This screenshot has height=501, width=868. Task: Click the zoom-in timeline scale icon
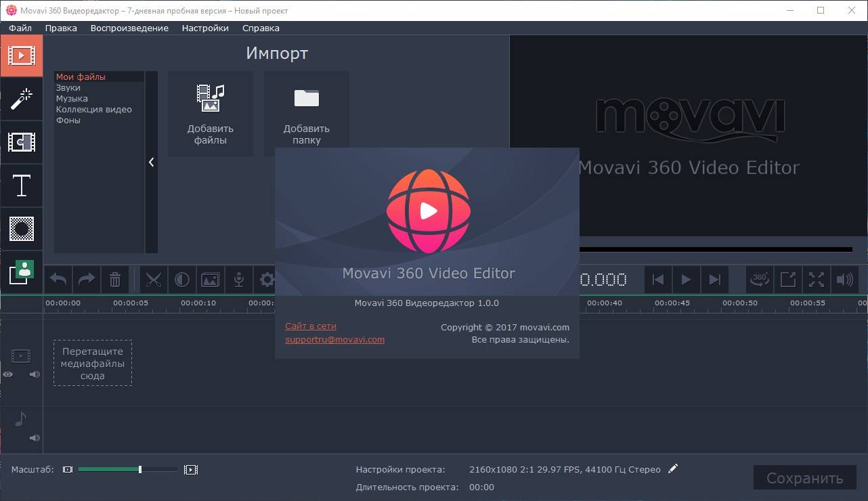(191, 469)
